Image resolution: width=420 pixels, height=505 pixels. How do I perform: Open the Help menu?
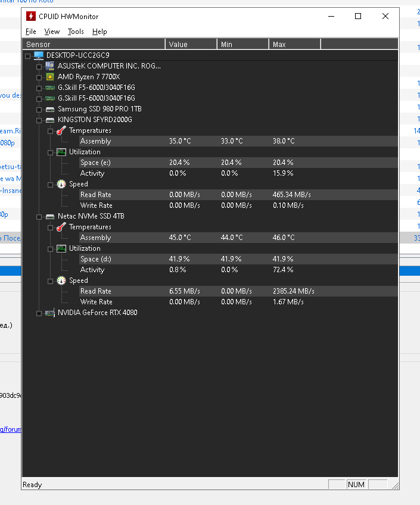click(x=99, y=32)
